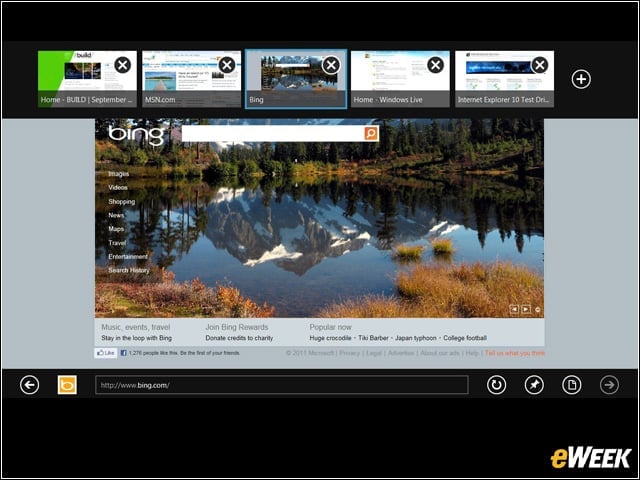
Task: Click the Facebook Like button
Action: (x=106, y=353)
